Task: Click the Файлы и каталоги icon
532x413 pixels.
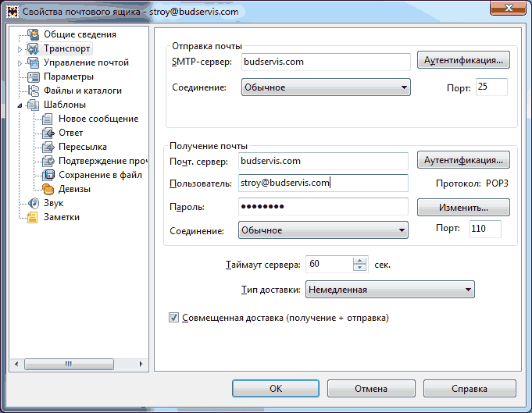Action: [x=34, y=91]
